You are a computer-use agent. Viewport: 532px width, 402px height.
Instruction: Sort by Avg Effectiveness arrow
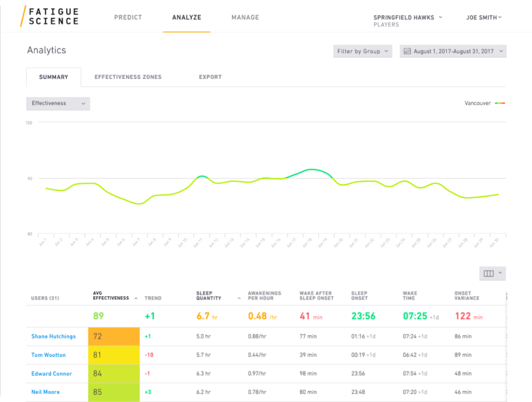(136, 298)
